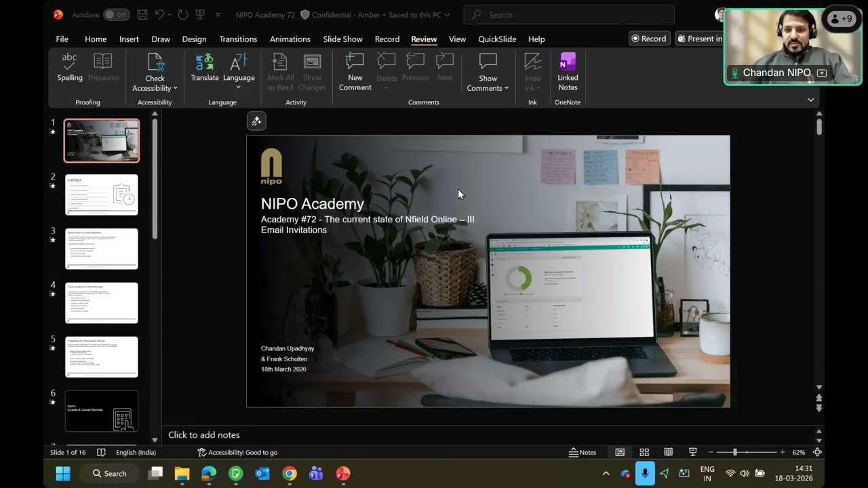Open Reading View from status bar
Image resolution: width=868 pixels, height=488 pixels.
(668, 452)
